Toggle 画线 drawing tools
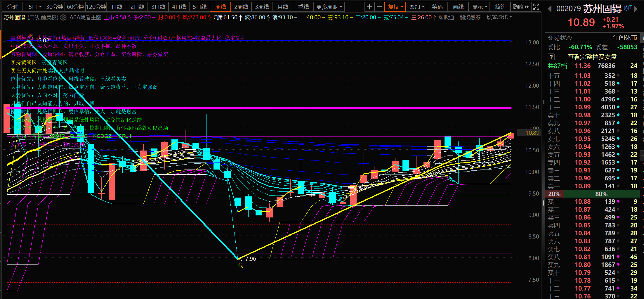Viewport: 644px width, 299px height. [x=458, y=7]
